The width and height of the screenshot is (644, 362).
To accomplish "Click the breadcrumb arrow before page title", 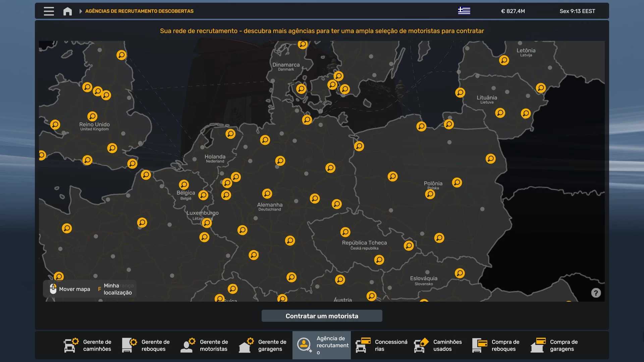I will coord(80,11).
